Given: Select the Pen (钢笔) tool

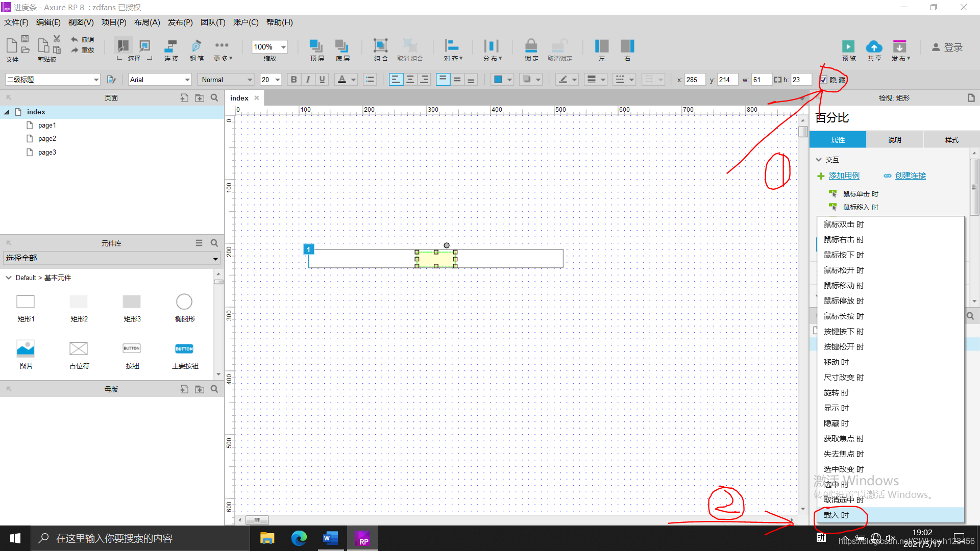Looking at the screenshot, I should (x=196, y=46).
